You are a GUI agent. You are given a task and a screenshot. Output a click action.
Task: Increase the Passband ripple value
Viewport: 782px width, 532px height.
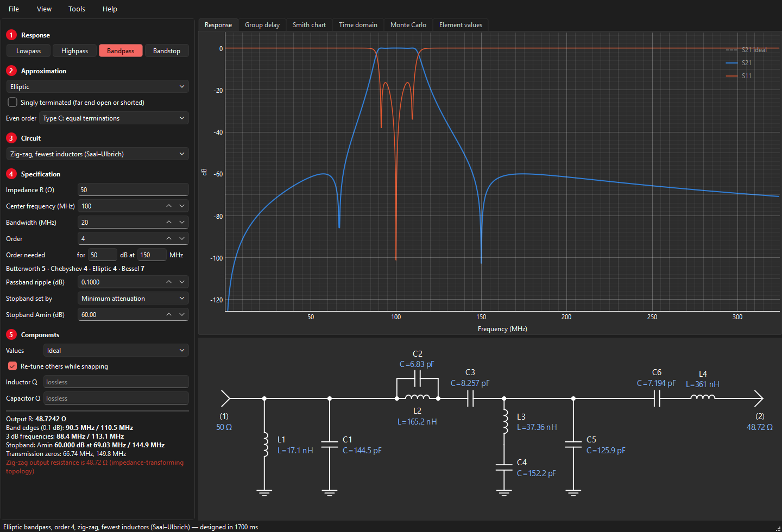point(169,282)
